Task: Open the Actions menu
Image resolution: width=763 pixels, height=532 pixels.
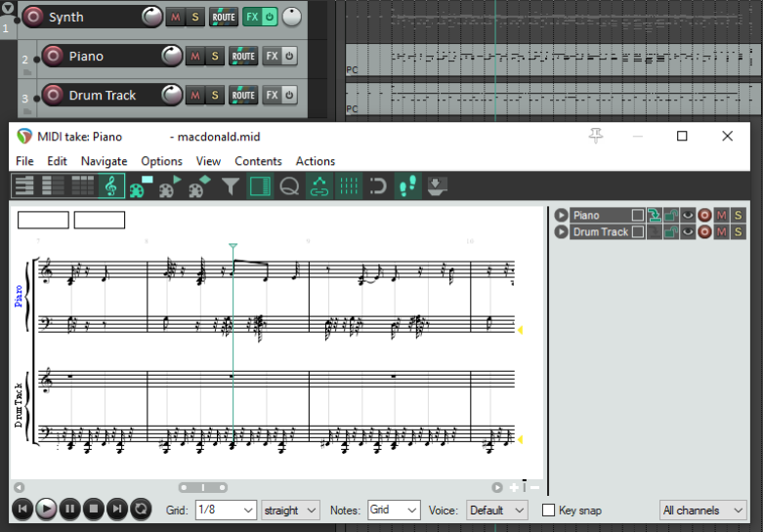Action: pyautogui.click(x=316, y=161)
